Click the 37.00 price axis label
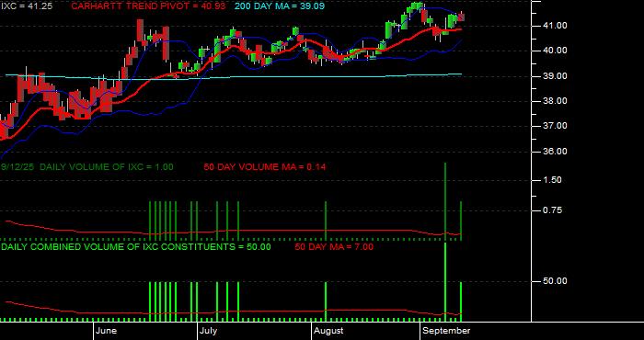This screenshot has width=644, height=340. (556, 126)
